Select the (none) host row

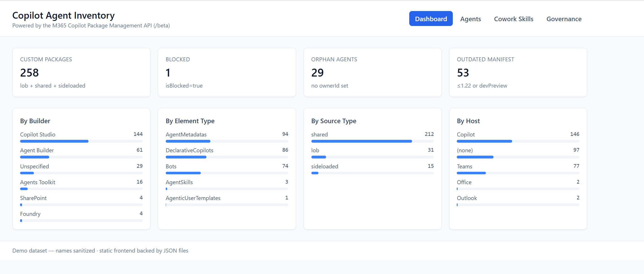coord(518,153)
